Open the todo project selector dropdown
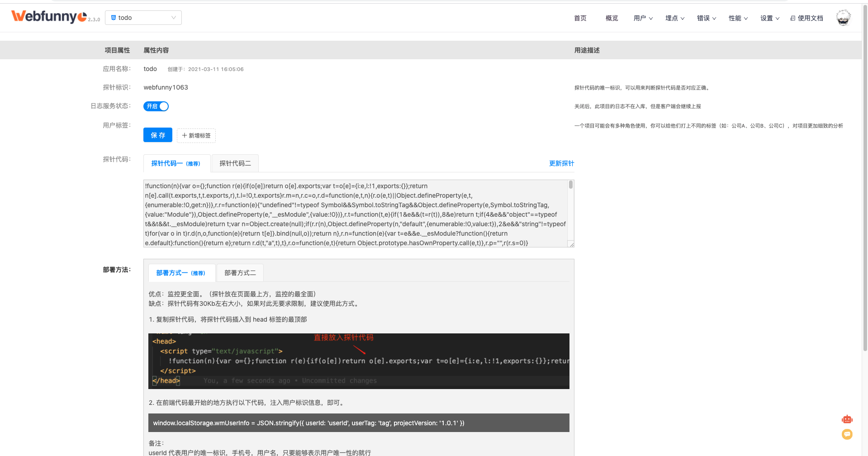The image size is (868, 456). click(x=143, y=18)
